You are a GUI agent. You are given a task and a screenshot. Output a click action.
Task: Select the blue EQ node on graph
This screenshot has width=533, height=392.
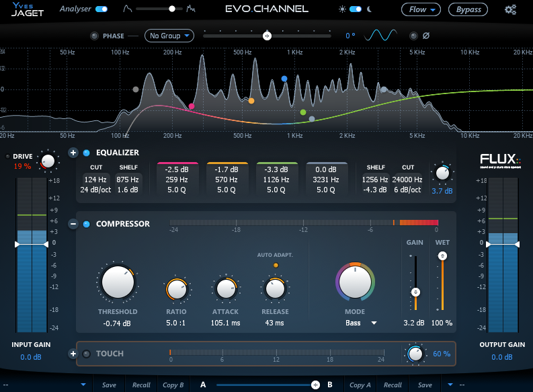point(284,79)
